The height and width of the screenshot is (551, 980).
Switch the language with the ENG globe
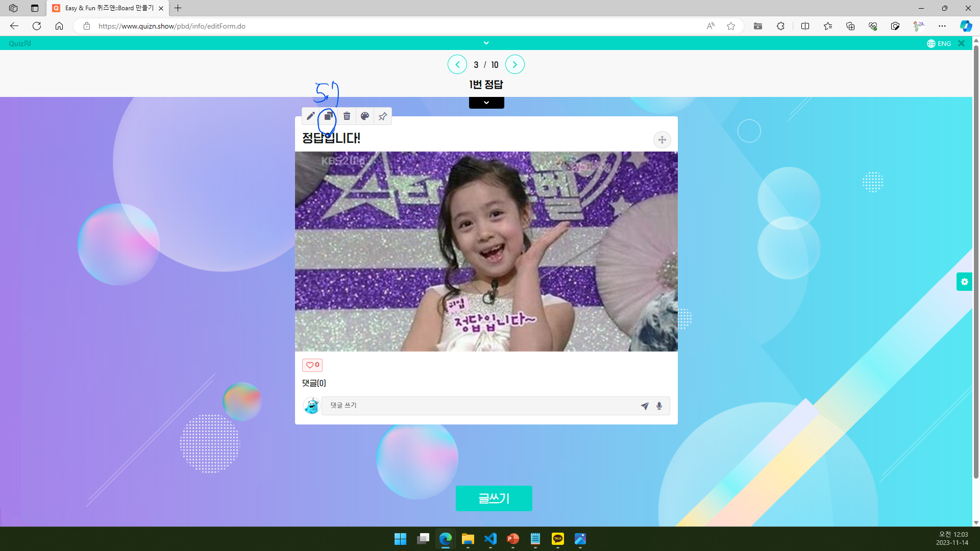point(939,43)
